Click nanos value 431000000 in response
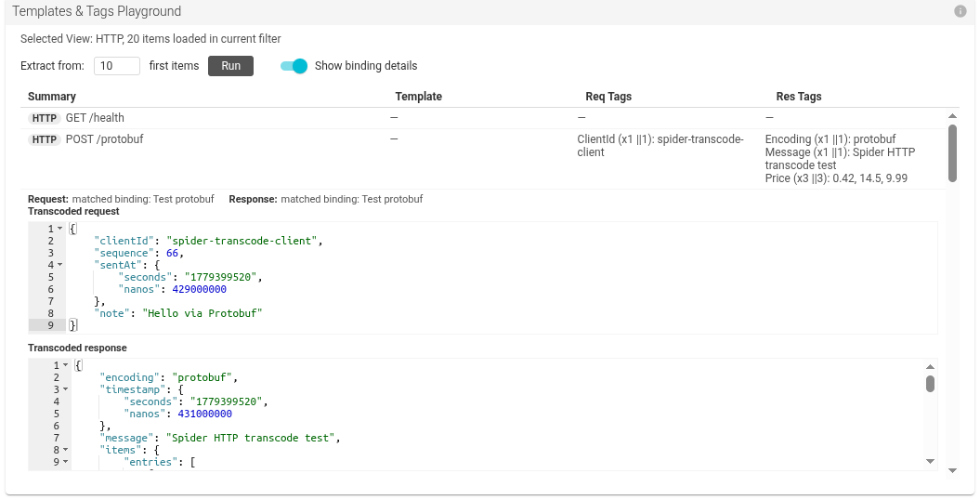980x500 pixels. click(x=205, y=414)
